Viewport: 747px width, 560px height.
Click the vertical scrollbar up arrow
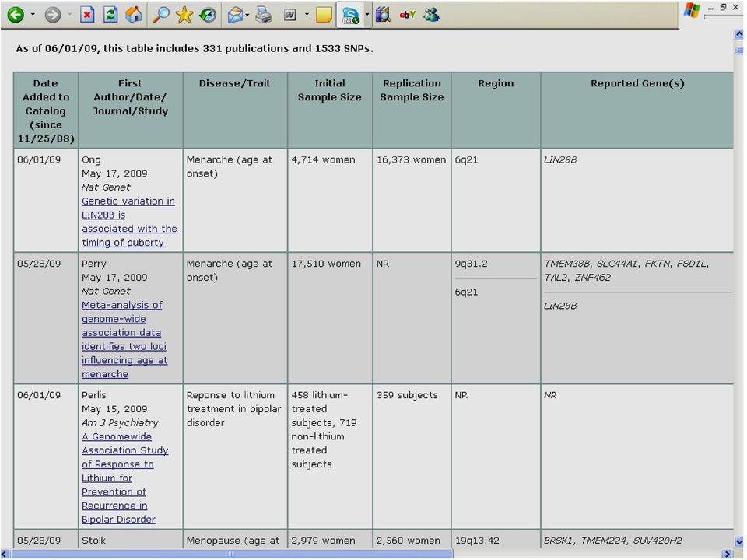tap(739, 34)
